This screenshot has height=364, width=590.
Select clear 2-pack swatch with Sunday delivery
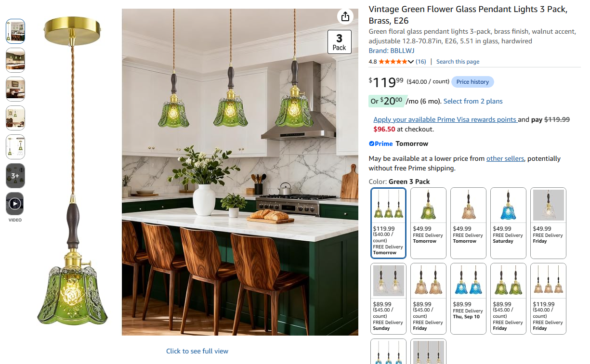click(388, 299)
